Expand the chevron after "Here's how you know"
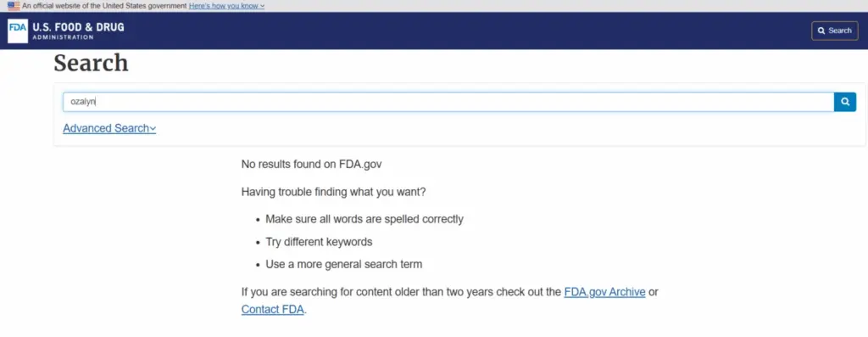The width and height of the screenshot is (868, 337). [x=262, y=6]
